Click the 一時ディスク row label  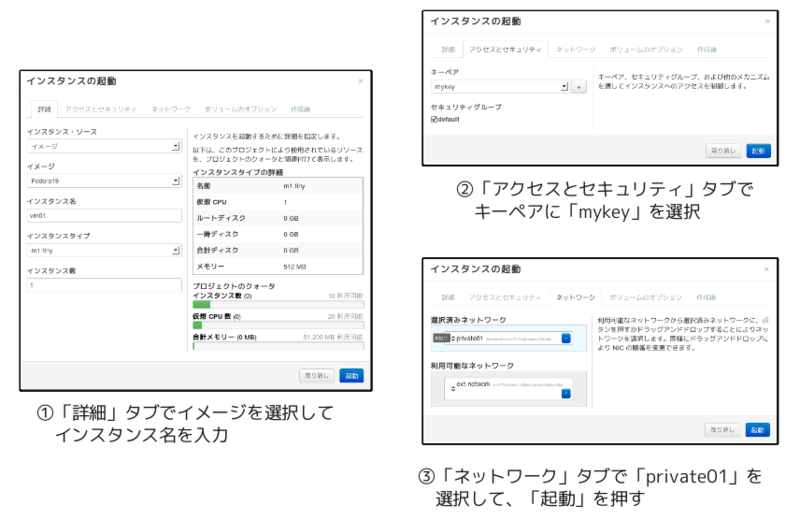[217, 234]
